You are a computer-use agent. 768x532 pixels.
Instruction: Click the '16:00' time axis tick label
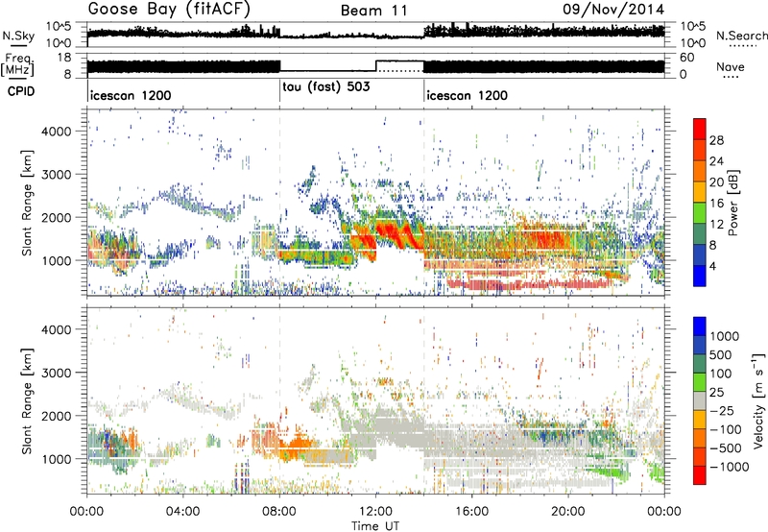point(471,512)
